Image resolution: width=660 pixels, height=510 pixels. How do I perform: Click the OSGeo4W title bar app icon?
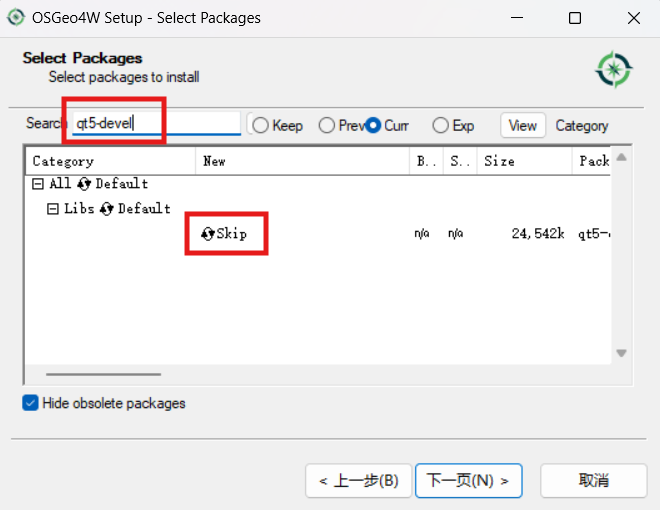point(16,18)
